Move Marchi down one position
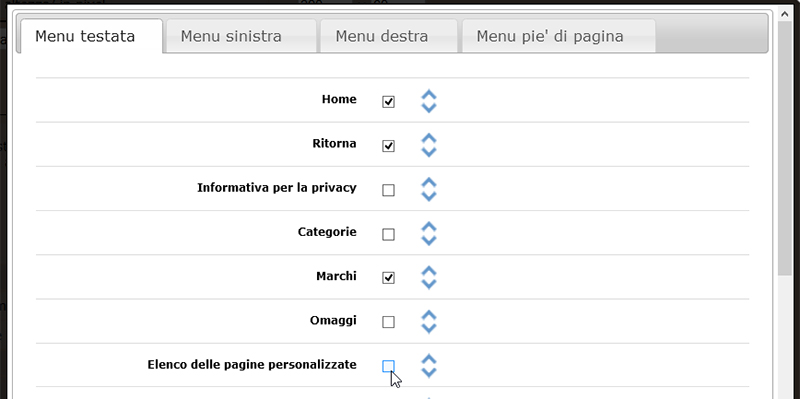 429,284
